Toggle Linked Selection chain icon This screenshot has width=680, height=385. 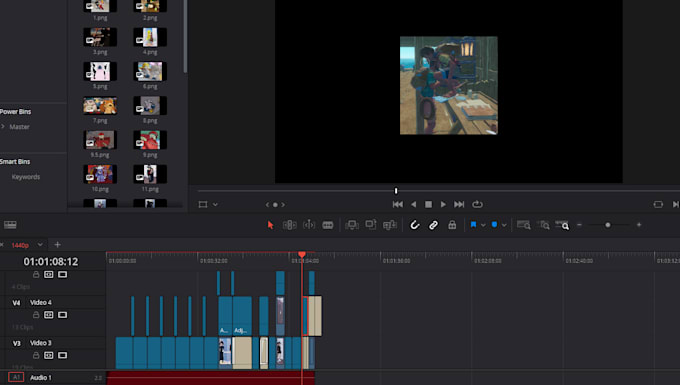433,225
